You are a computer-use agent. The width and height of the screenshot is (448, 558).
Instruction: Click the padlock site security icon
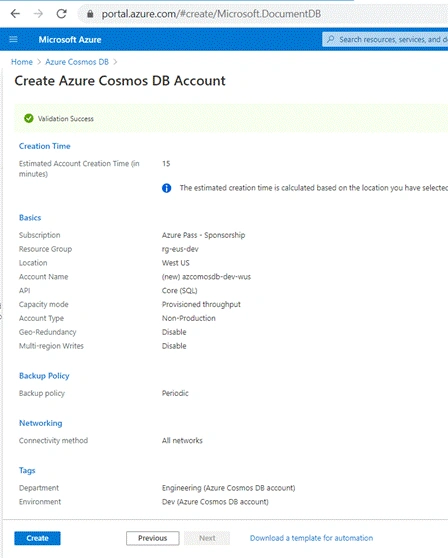[x=90, y=14]
